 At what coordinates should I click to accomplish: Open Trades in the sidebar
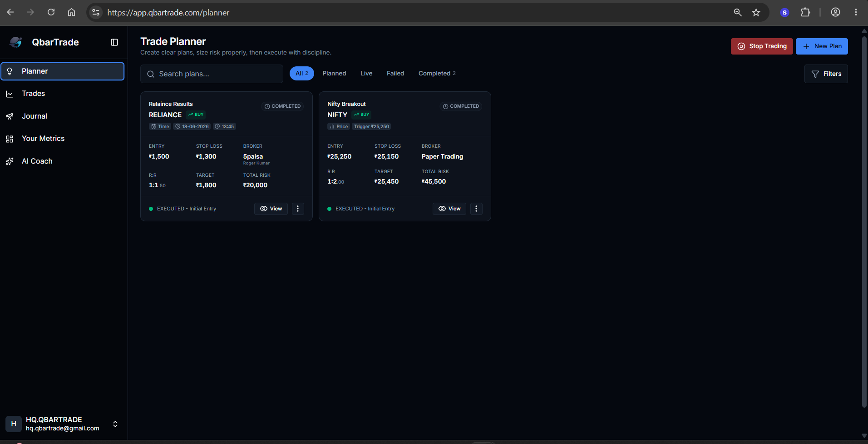point(63,94)
